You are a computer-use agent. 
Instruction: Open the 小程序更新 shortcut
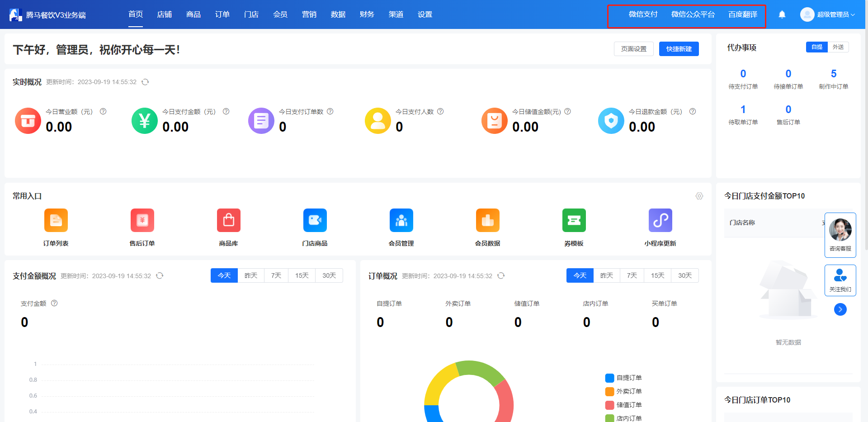[x=660, y=228]
